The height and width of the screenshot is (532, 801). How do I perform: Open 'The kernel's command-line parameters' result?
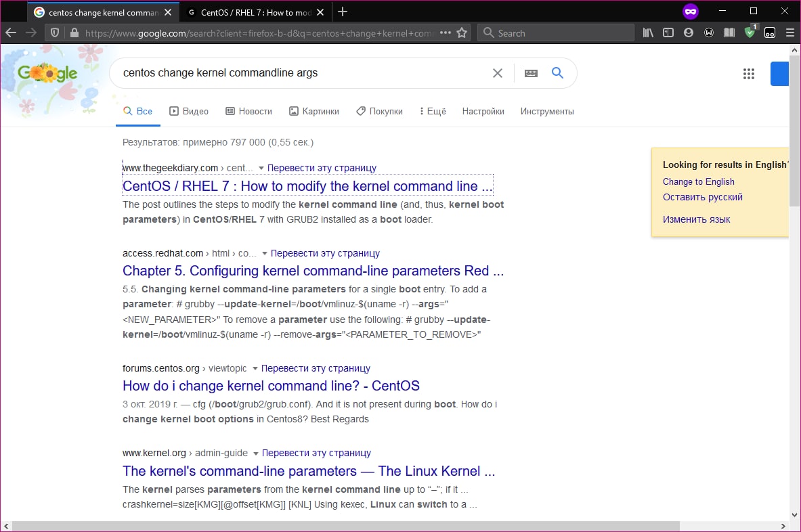309,471
